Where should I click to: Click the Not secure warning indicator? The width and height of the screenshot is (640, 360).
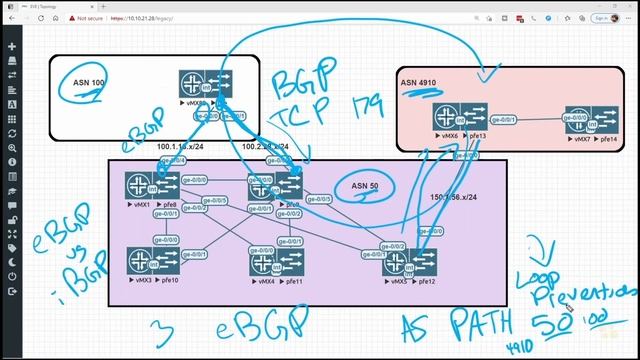click(x=86, y=18)
